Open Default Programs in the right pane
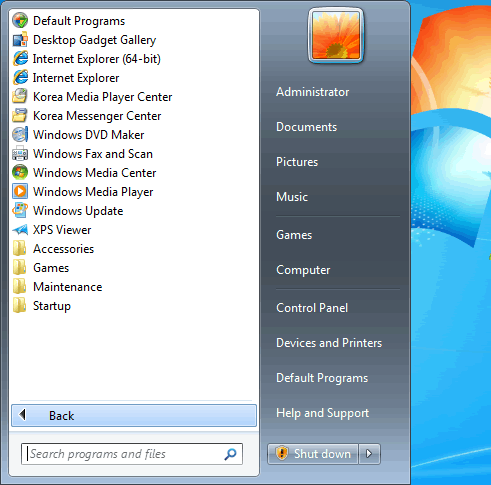 point(322,378)
